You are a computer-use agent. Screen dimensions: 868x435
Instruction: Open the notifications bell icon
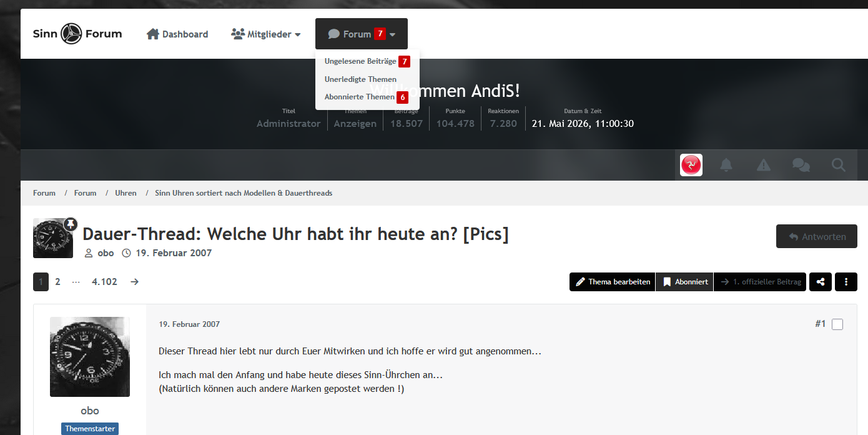(726, 165)
